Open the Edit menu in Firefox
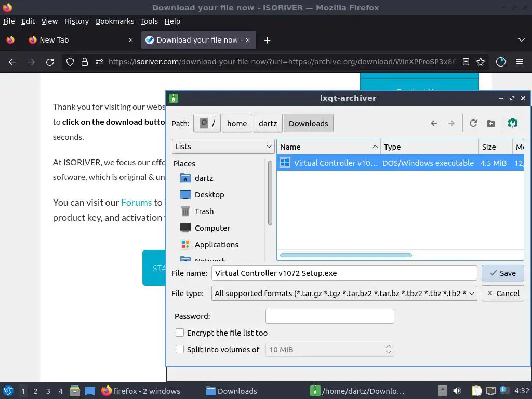Image resolution: width=532 pixels, height=399 pixels. [x=28, y=21]
